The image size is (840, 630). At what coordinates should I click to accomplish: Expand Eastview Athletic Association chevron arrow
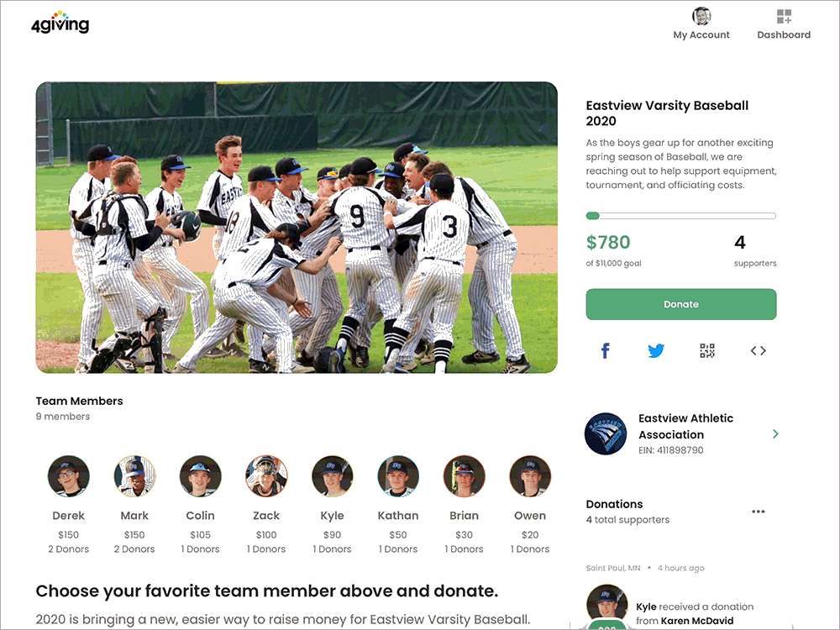click(x=775, y=434)
